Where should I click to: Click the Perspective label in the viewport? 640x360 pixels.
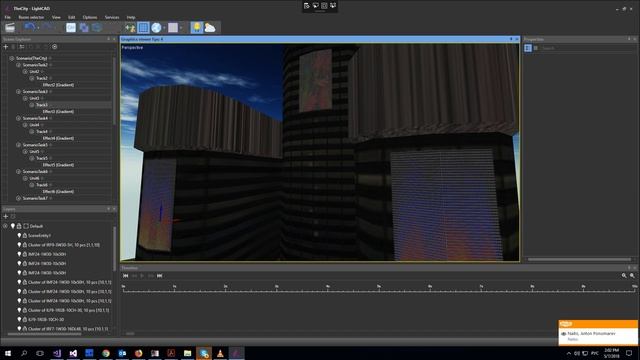[x=132, y=47]
